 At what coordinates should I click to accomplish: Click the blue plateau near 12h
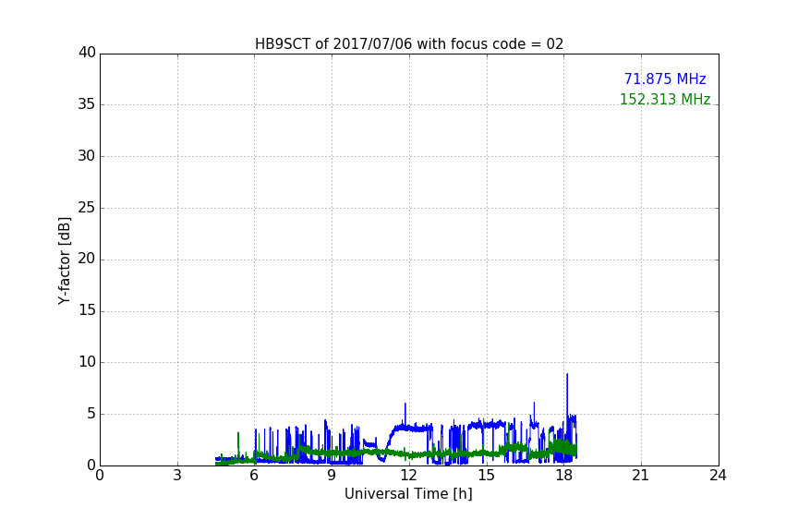click(x=412, y=427)
